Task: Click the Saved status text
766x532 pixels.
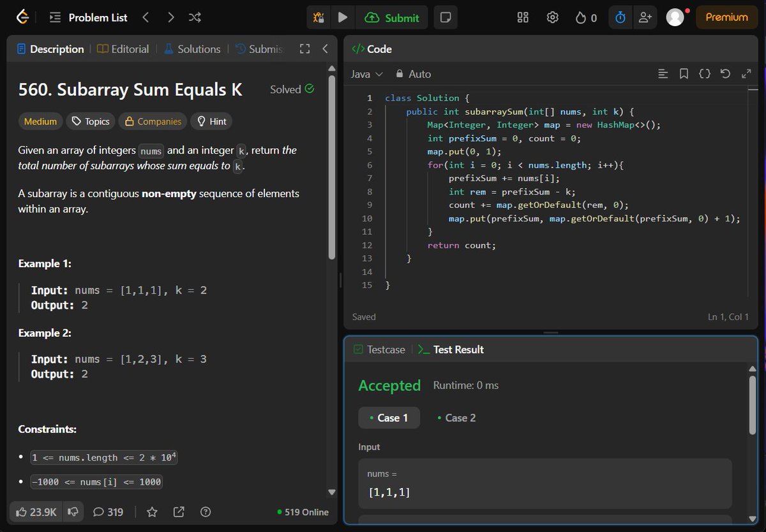Action: pos(364,317)
